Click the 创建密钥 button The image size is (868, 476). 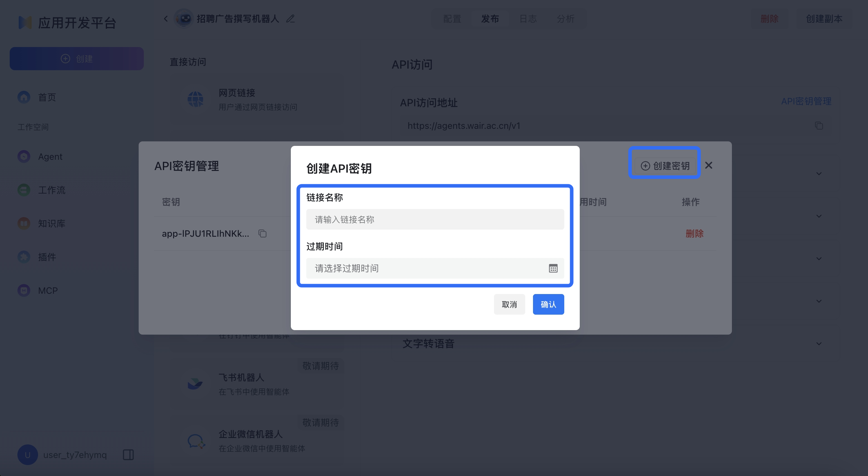665,166
